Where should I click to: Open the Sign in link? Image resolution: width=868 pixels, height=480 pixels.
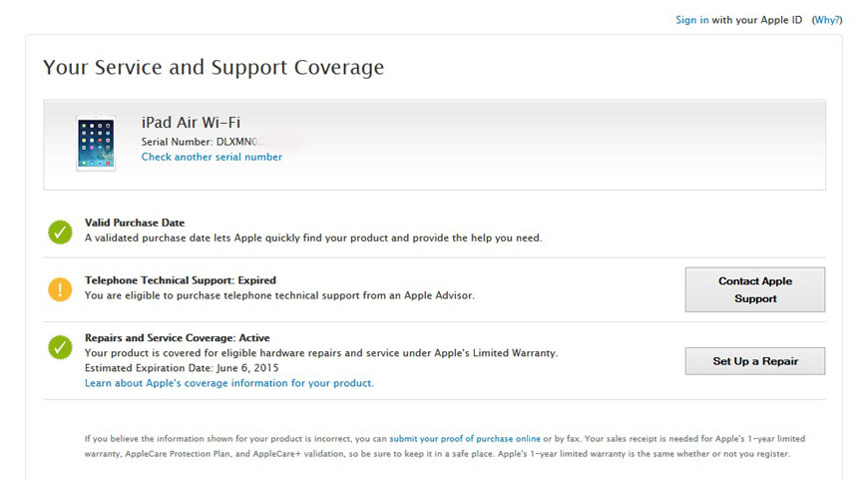click(x=692, y=20)
